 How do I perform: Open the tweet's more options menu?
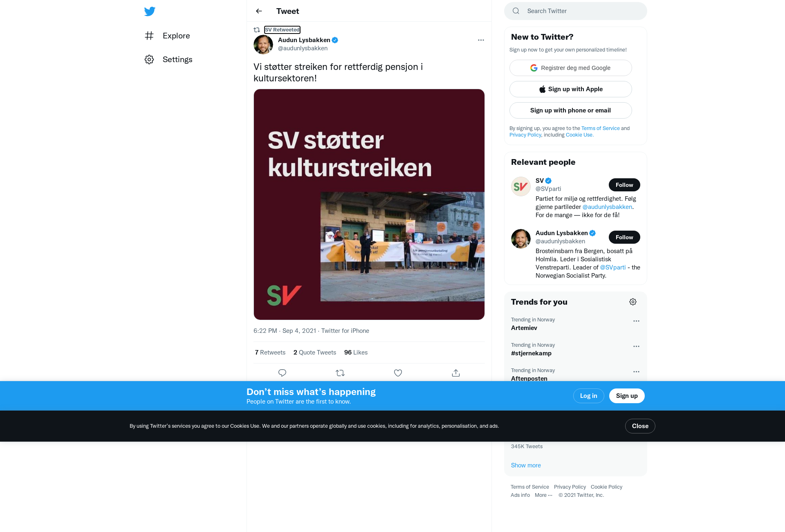coord(481,40)
